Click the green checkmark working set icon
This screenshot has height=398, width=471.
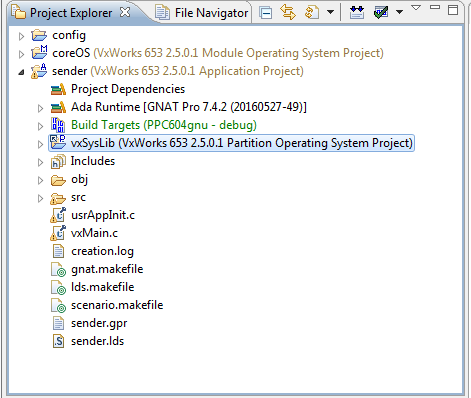click(381, 13)
